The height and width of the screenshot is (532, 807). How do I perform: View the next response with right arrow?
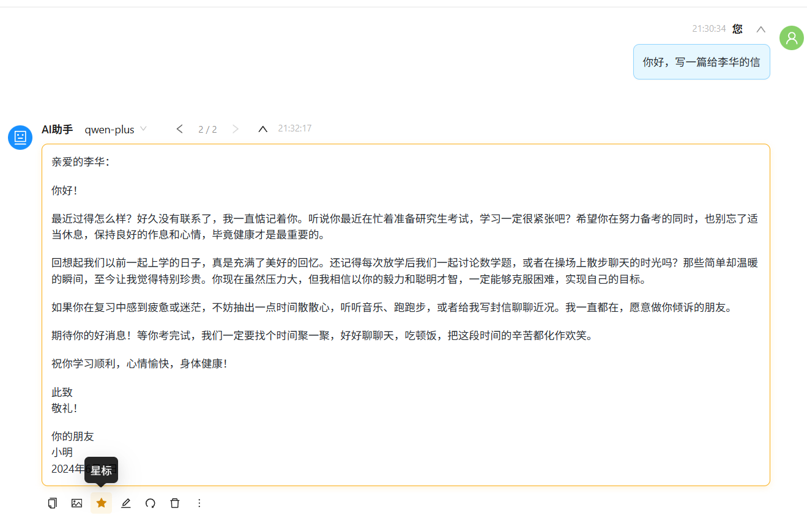(x=236, y=128)
